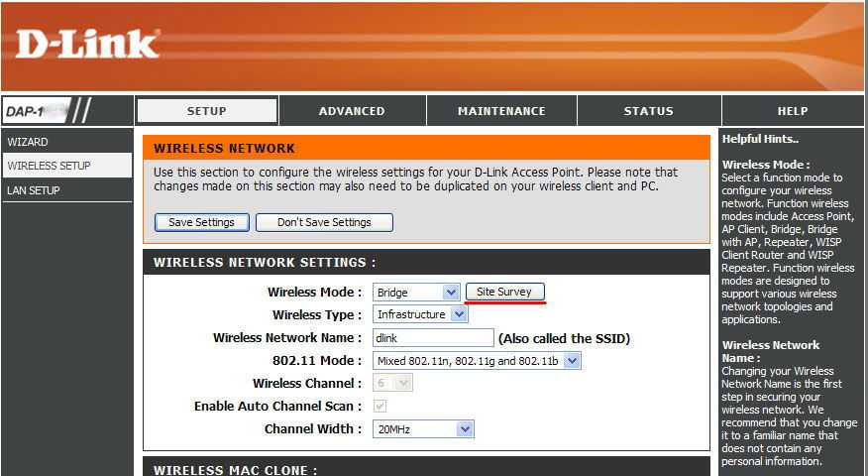The height and width of the screenshot is (476, 868).
Task: Click the Site Survey button
Action: point(504,292)
